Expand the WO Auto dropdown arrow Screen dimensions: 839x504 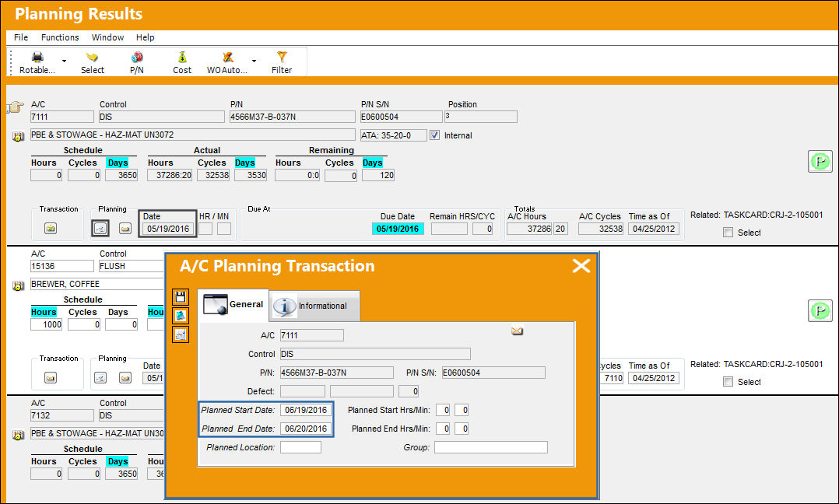[255, 61]
